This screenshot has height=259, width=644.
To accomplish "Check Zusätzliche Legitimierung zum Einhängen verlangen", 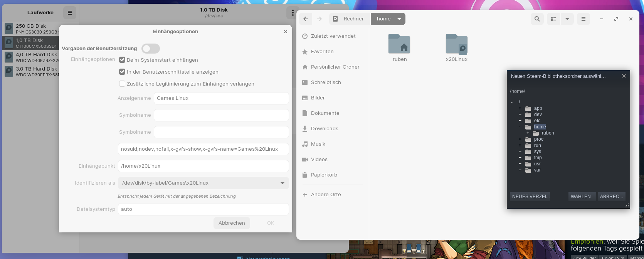I will click(122, 84).
